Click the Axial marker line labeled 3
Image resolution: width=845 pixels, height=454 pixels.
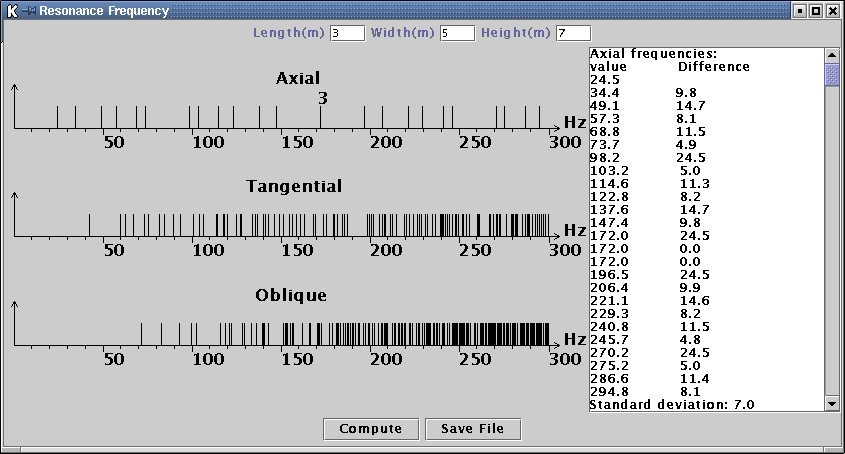pyautogui.click(x=321, y=115)
